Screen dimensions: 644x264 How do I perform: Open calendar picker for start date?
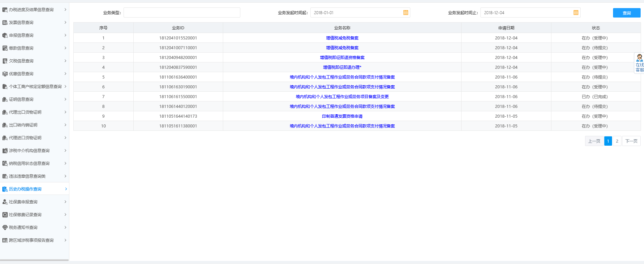(406, 13)
